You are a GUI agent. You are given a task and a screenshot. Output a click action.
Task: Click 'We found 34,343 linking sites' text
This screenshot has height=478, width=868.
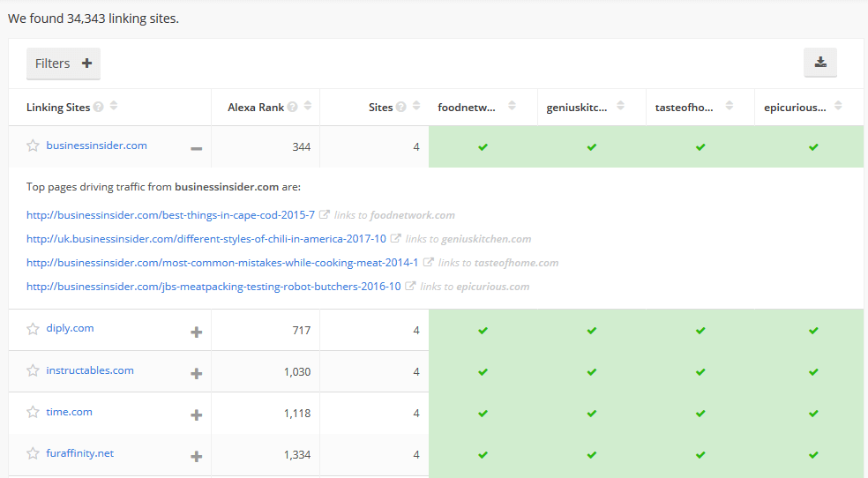(93, 19)
